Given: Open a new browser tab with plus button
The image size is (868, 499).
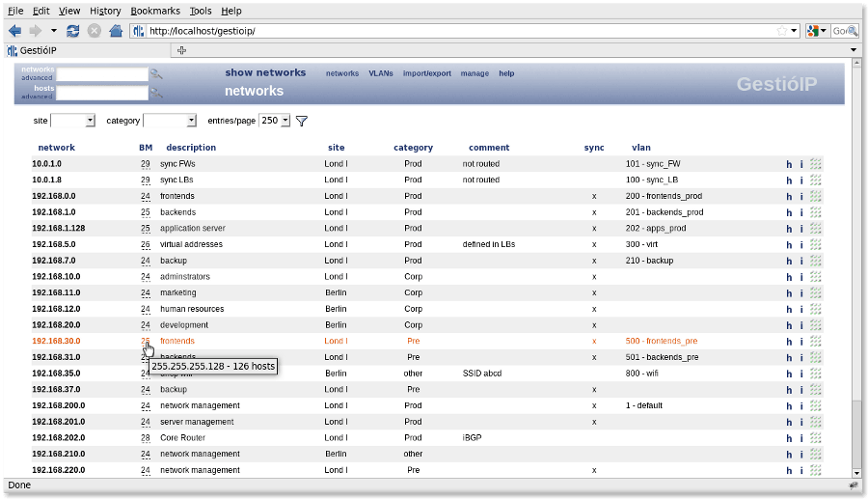Looking at the screenshot, I should 181,50.
